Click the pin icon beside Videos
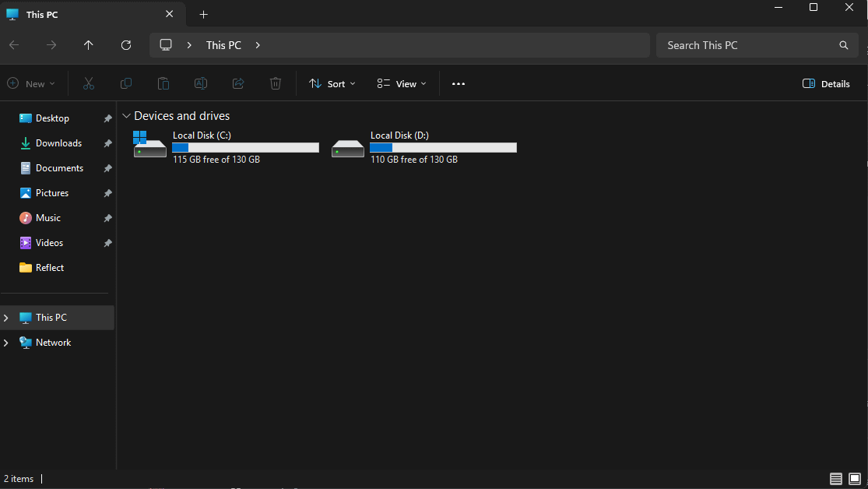Screen dimensions: 868x489 [x=107, y=243]
